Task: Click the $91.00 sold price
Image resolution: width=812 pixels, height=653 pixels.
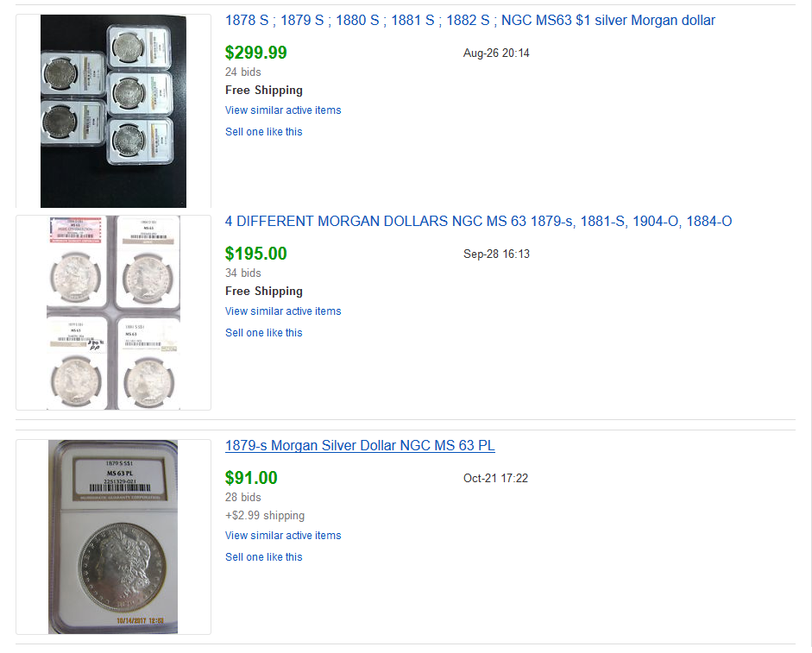Action: point(251,478)
